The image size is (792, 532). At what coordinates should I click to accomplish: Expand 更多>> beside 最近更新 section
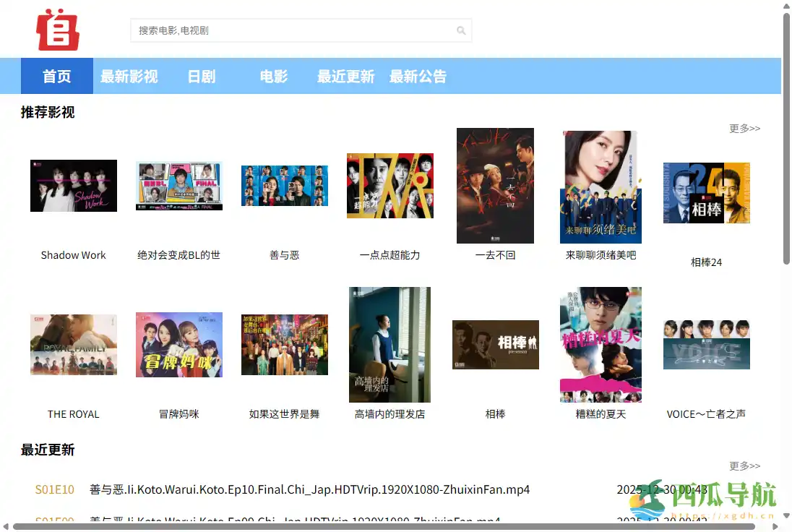coord(744,466)
